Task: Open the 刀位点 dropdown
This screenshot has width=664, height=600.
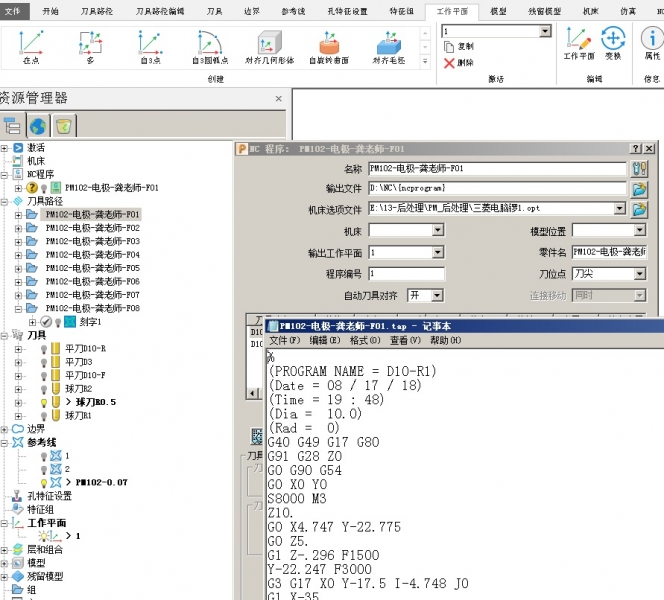Action: tap(640, 274)
